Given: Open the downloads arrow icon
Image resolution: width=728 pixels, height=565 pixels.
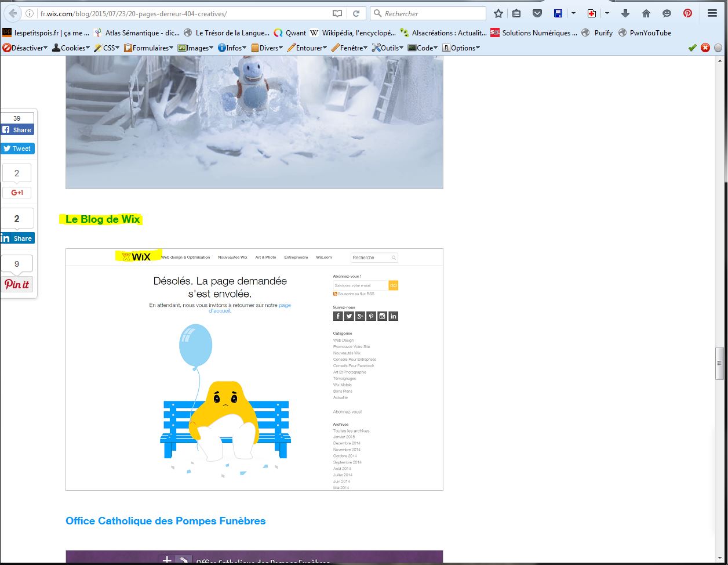Looking at the screenshot, I should [x=625, y=13].
